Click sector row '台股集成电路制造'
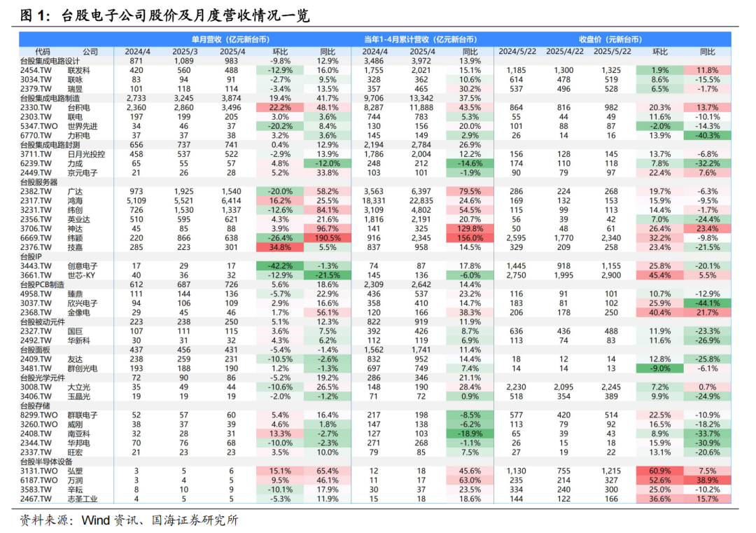 pos(375,98)
